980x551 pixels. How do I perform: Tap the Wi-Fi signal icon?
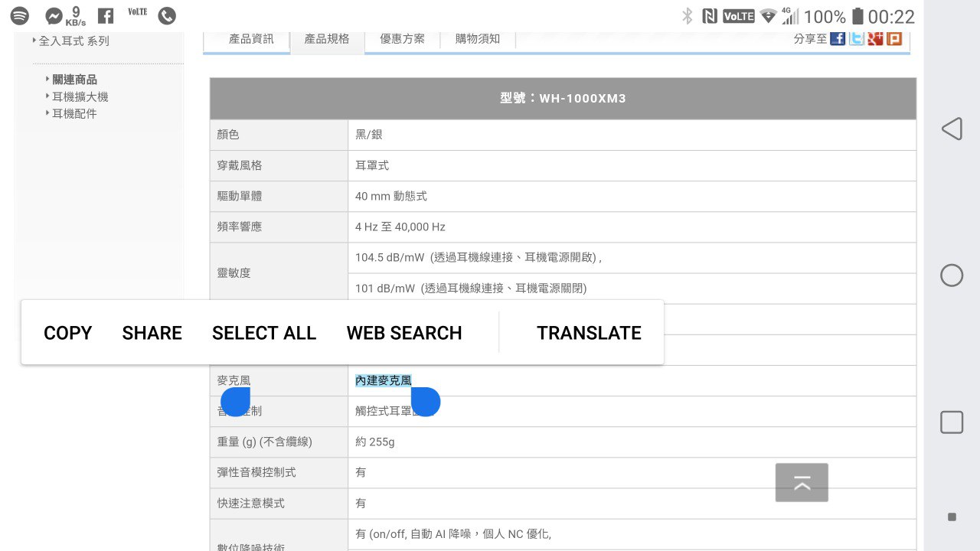pyautogui.click(x=768, y=16)
